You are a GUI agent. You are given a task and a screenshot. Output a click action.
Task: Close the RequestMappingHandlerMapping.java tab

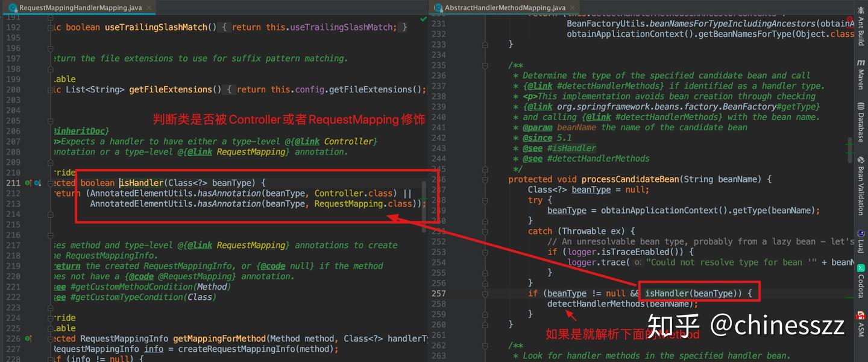click(148, 8)
